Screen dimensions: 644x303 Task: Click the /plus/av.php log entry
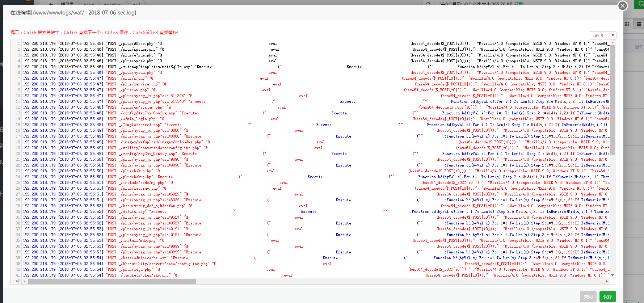pyautogui.click(x=316, y=90)
